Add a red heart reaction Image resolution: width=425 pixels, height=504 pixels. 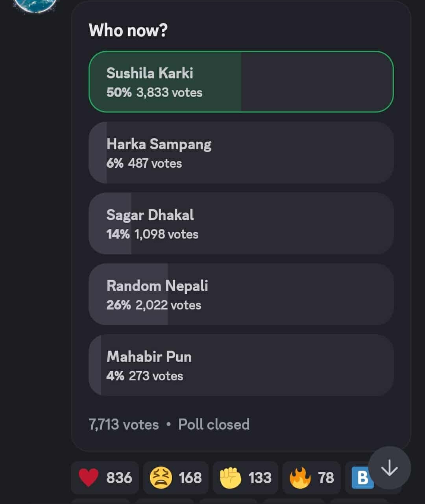coord(105,478)
